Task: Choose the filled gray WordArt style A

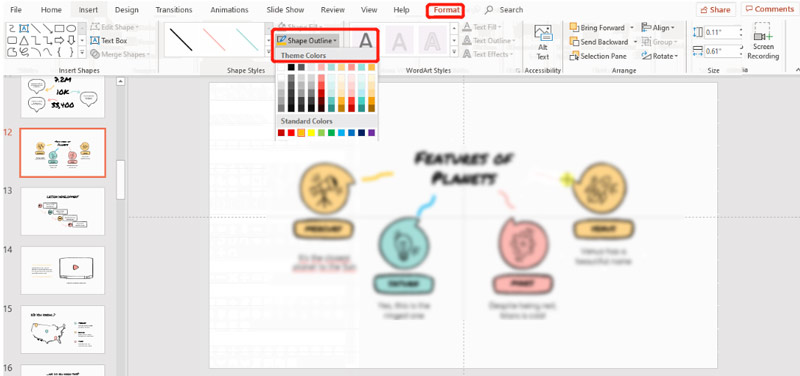Action: tap(365, 41)
